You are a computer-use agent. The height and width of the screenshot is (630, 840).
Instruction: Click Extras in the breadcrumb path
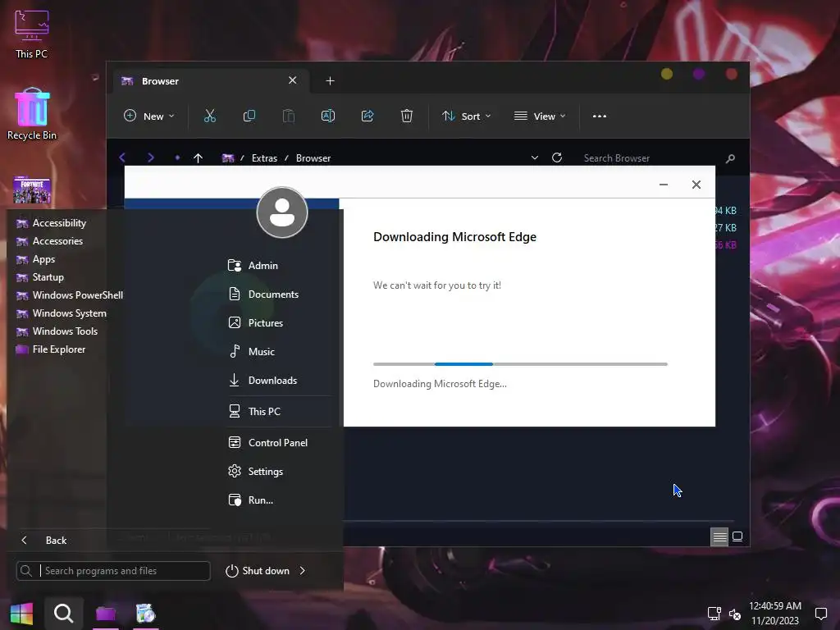265,158
